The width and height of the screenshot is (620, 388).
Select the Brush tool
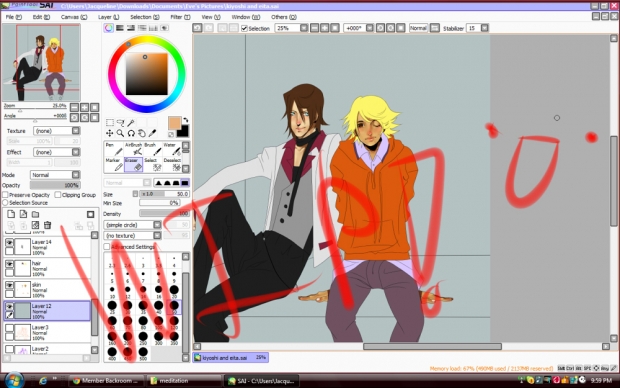click(x=152, y=149)
